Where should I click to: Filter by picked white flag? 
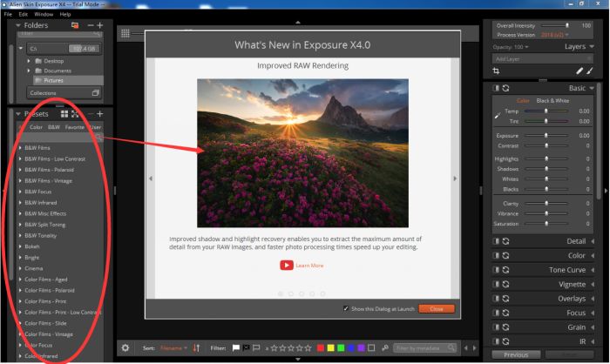click(x=236, y=348)
